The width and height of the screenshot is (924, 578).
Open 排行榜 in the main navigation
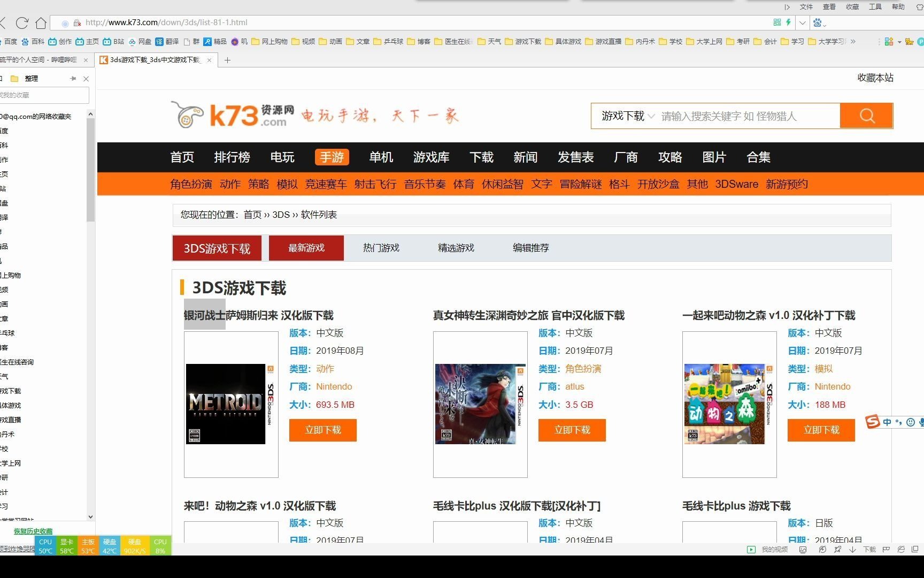click(232, 157)
